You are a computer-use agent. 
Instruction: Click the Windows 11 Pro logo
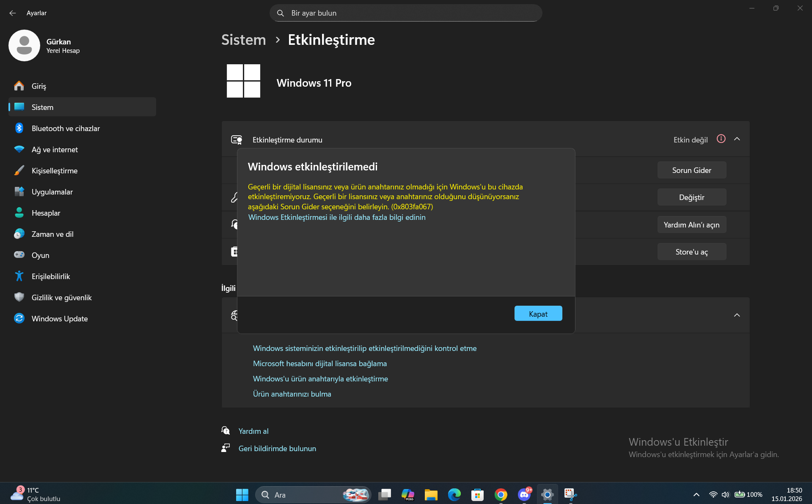pyautogui.click(x=243, y=81)
